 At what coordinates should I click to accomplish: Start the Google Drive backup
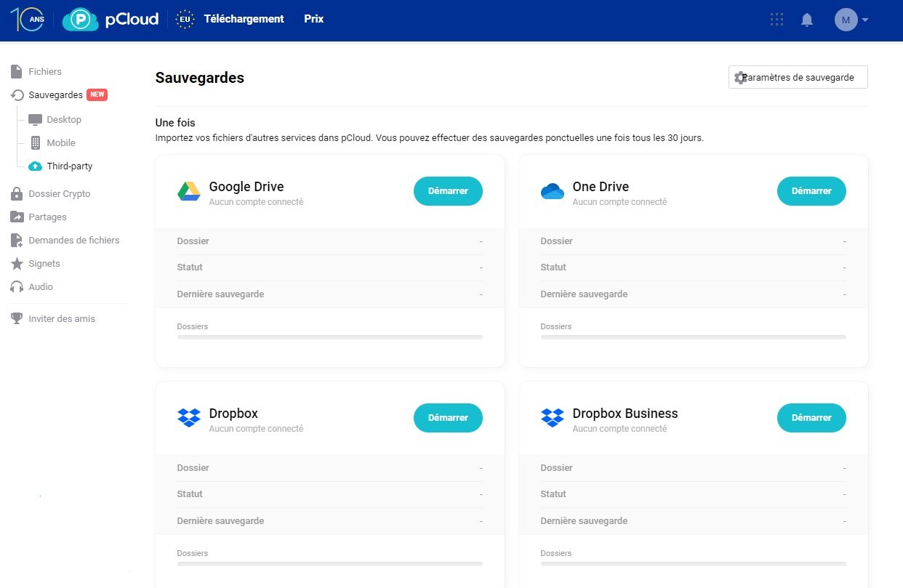448,191
